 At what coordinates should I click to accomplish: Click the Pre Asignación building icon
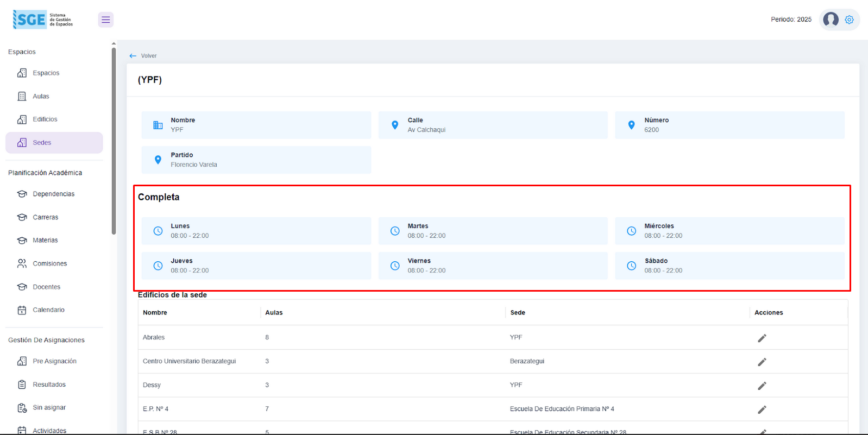click(x=22, y=361)
